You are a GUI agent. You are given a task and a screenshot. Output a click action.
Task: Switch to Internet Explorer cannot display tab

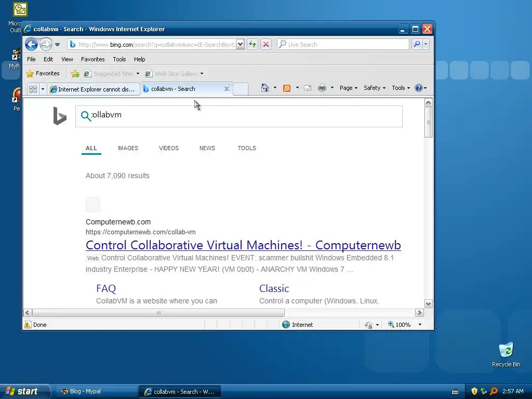[93, 89]
